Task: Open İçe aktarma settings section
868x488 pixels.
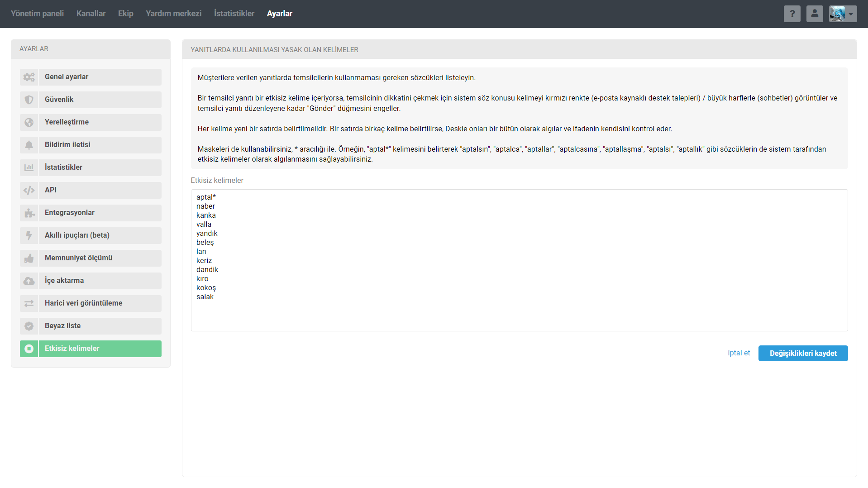Action: 91,281
